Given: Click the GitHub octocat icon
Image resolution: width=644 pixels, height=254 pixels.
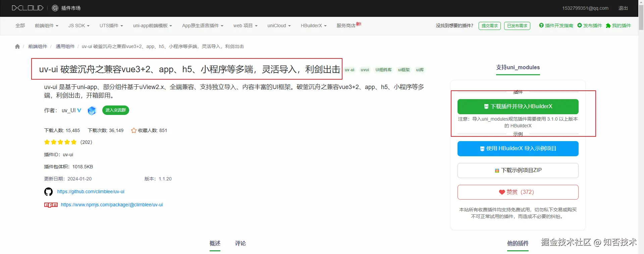Looking at the screenshot, I should tap(48, 192).
